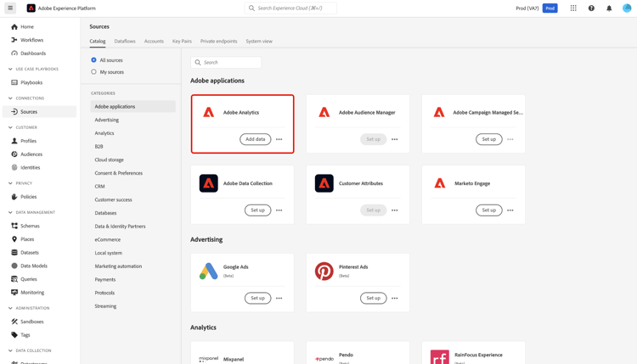Switch to the Dataflows tab
The width and height of the screenshot is (637, 364).
(x=125, y=41)
